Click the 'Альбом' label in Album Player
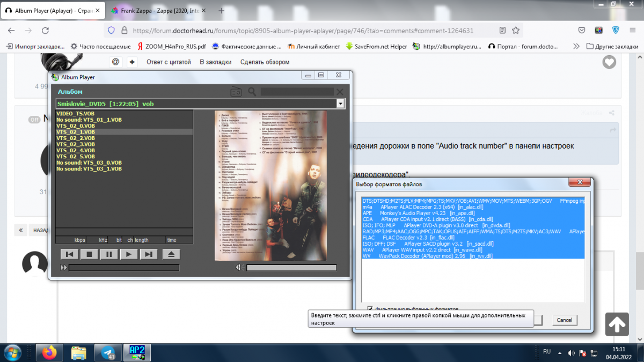Screen dimensions: 644x362 click(70, 92)
